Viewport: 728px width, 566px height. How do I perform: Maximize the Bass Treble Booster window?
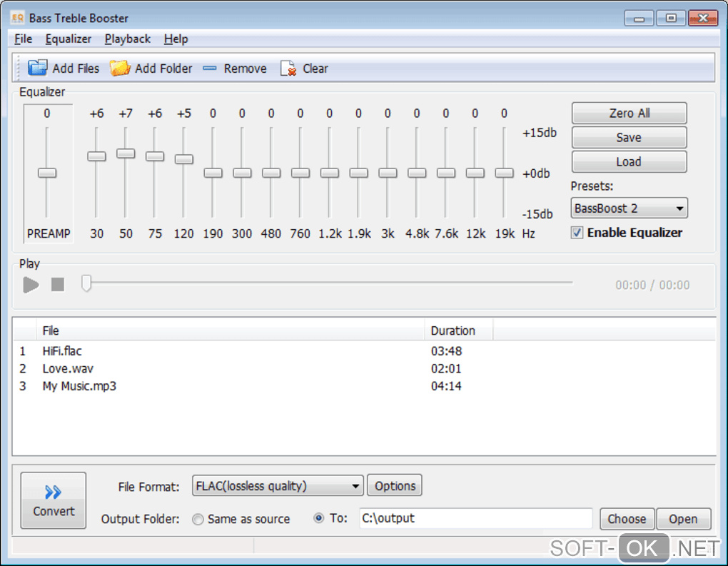tap(671, 18)
